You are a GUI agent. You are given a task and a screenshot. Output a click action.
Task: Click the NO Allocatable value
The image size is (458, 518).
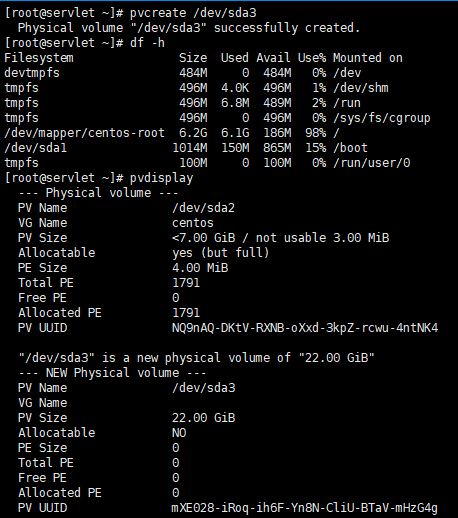179,433
